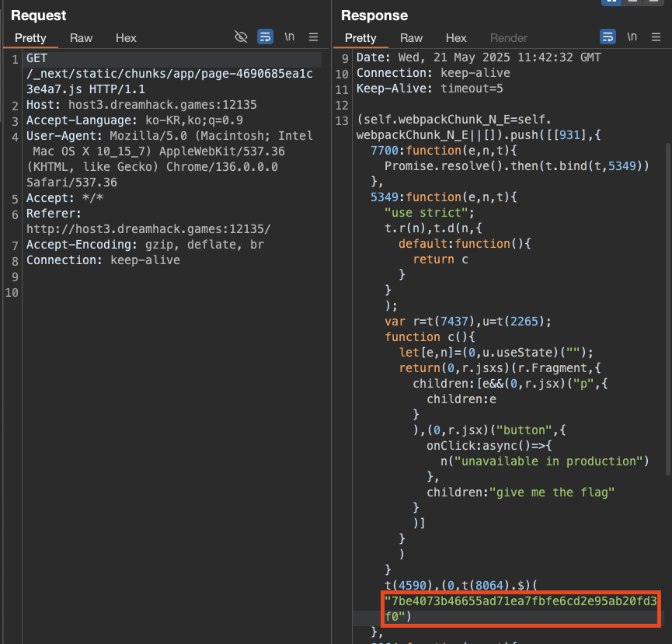Click the children:e line
Image resolution: width=672 pixels, height=644 pixels.
tap(461, 399)
